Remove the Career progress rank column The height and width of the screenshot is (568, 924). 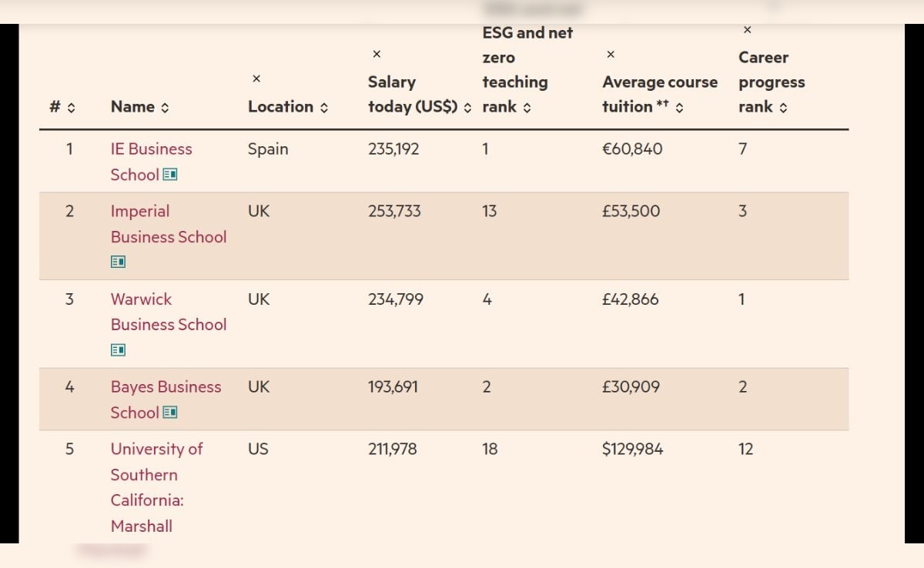click(x=747, y=30)
